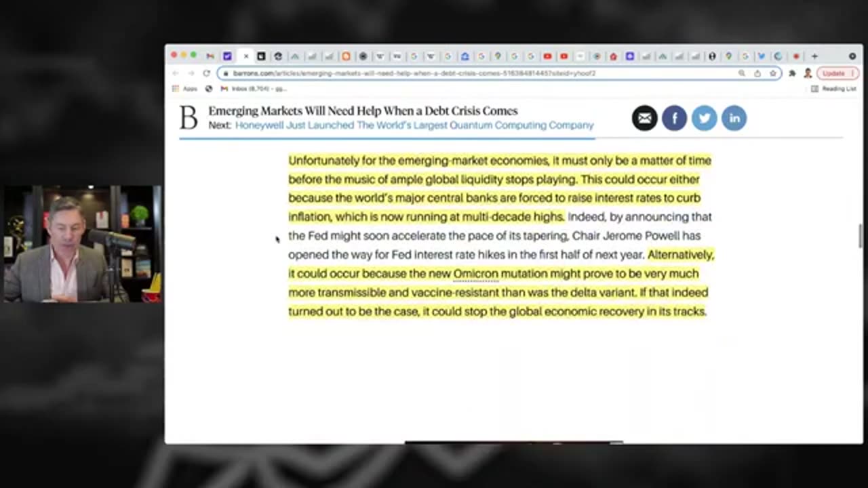Open the Chrome profile avatar
The width and height of the screenshot is (868, 488).
click(807, 73)
